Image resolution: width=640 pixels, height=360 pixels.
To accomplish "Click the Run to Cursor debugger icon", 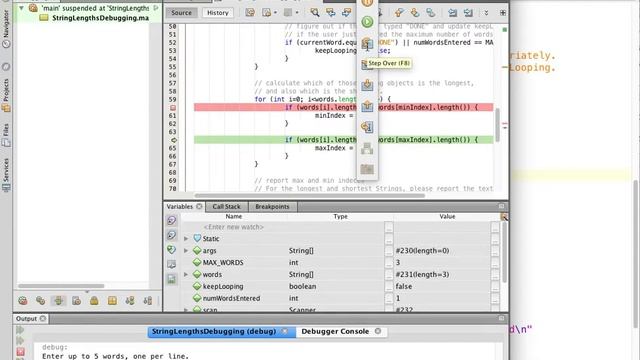I will 367,127.
